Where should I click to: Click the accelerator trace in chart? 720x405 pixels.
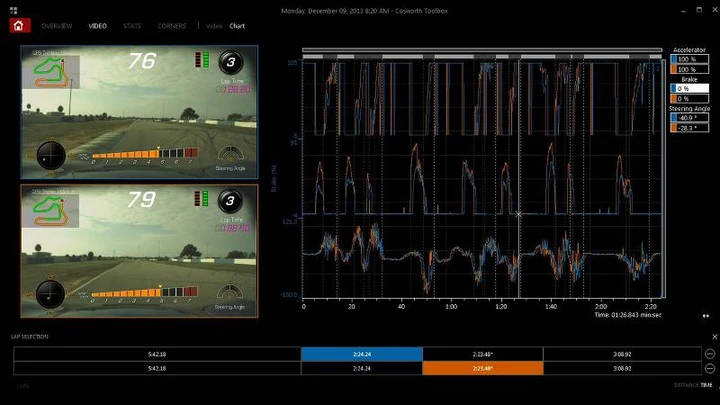coord(482,99)
